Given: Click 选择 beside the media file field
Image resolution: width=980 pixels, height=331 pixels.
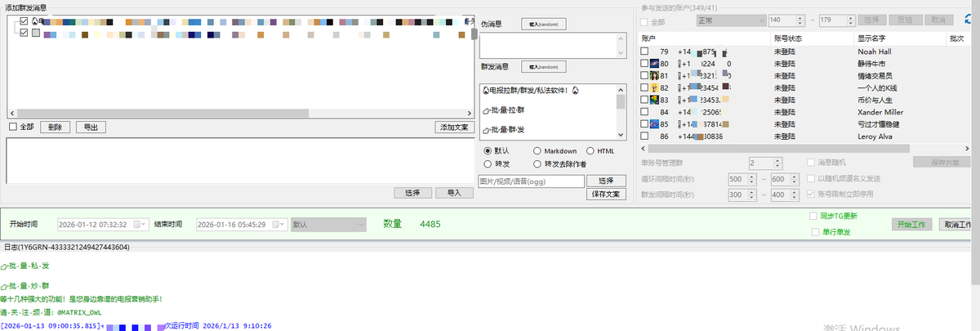Looking at the screenshot, I should coord(606,181).
